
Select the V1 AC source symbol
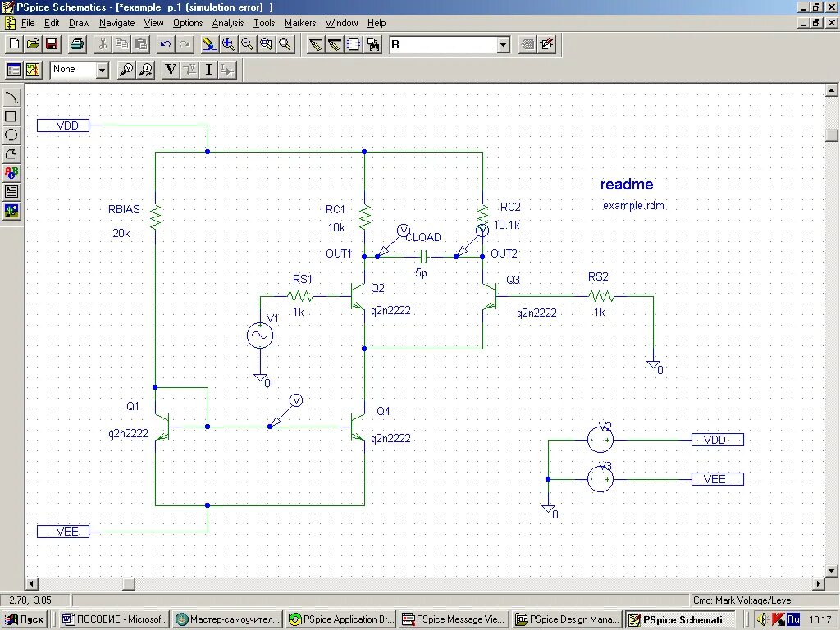[x=260, y=336]
